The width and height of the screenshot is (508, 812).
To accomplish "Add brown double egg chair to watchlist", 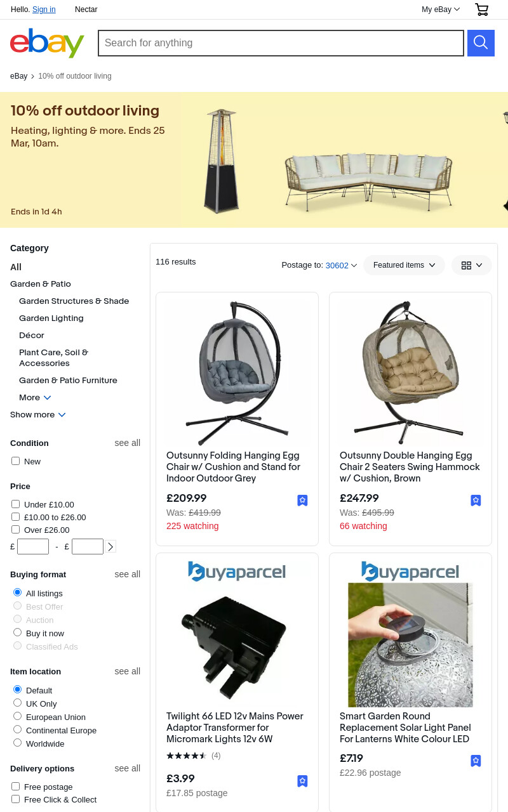I will coord(476,501).
